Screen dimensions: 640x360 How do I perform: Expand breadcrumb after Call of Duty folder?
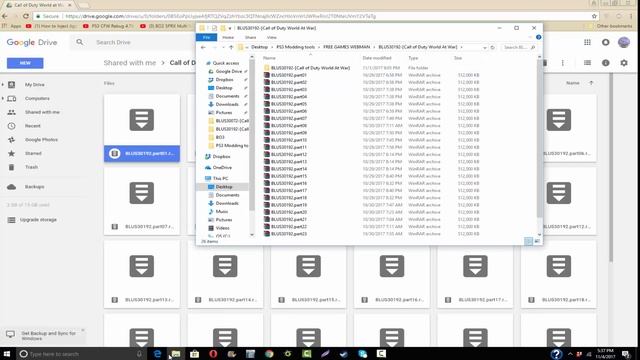pyautogui.click(x=462, y=47)
